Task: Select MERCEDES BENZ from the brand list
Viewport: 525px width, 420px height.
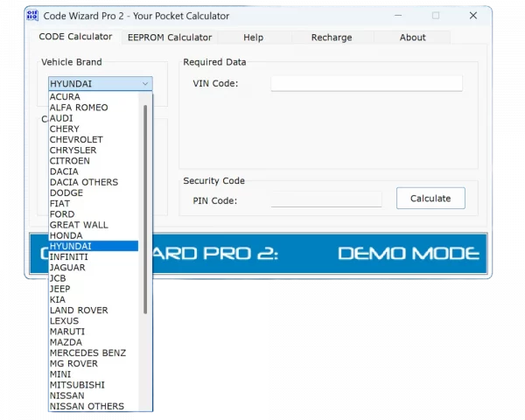Action: pyautogui.click(x=87, y=353)
